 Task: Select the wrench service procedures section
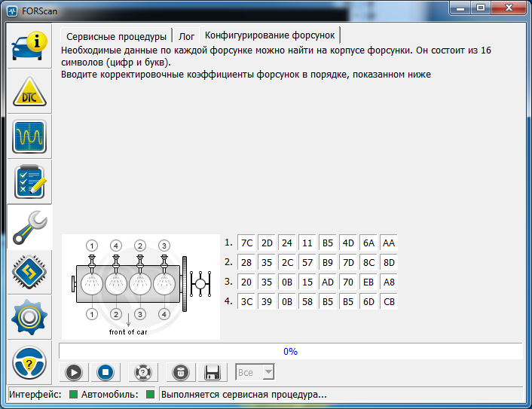[29, 227]
